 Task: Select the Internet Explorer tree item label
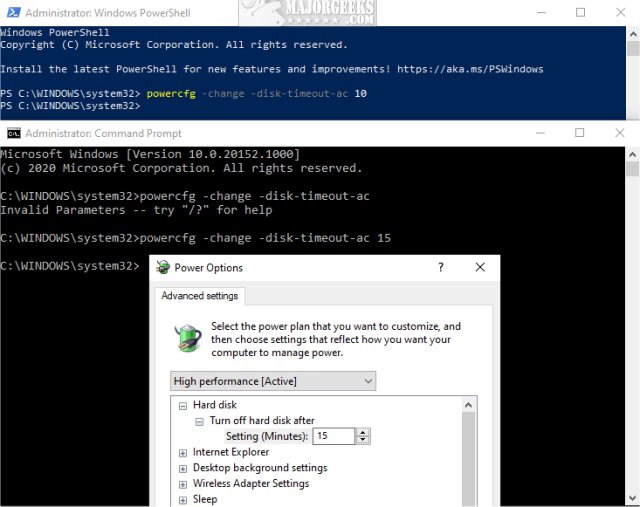231,452
